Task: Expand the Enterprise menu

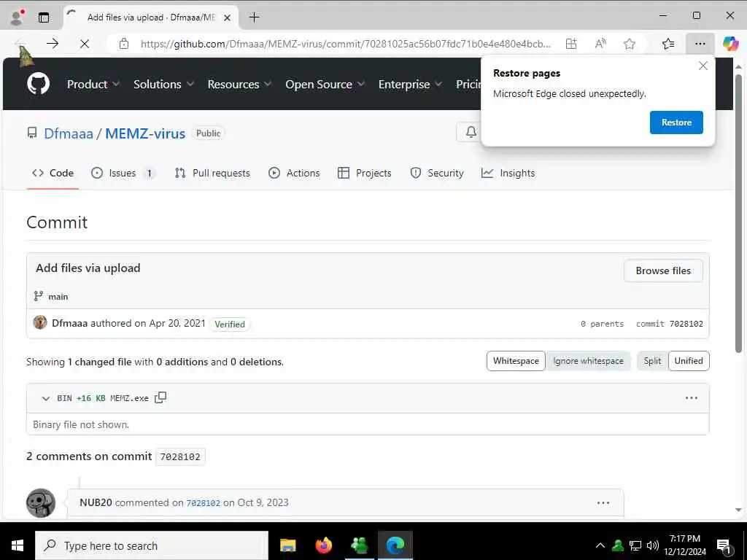Action: point(410,85)
